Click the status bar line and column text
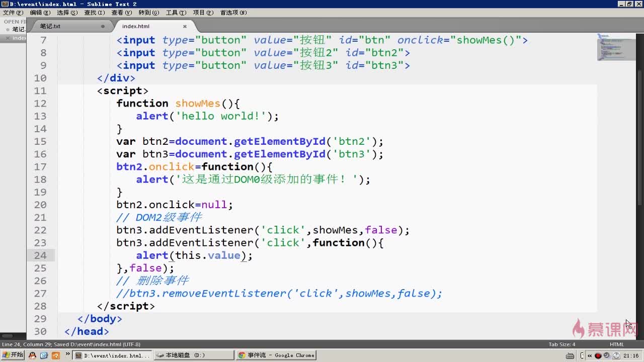The height and width of the screenshot is (362, 644). pos(71,344)
